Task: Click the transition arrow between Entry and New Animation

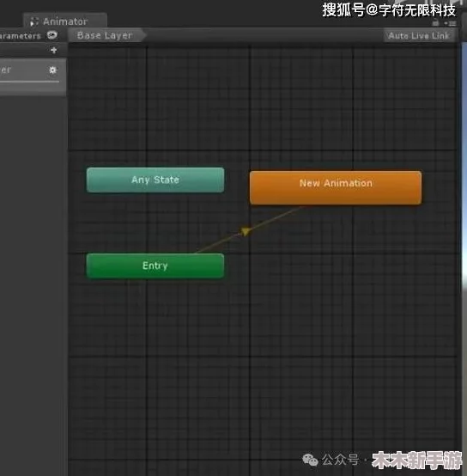Action: coord(246,231)
